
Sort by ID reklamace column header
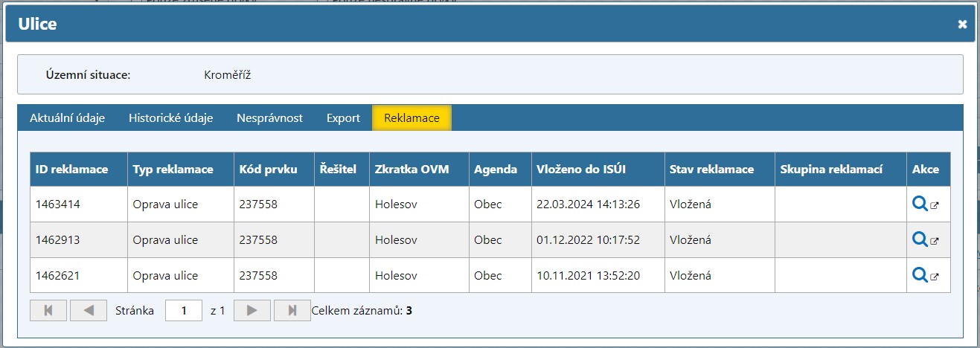coord(72,170)
